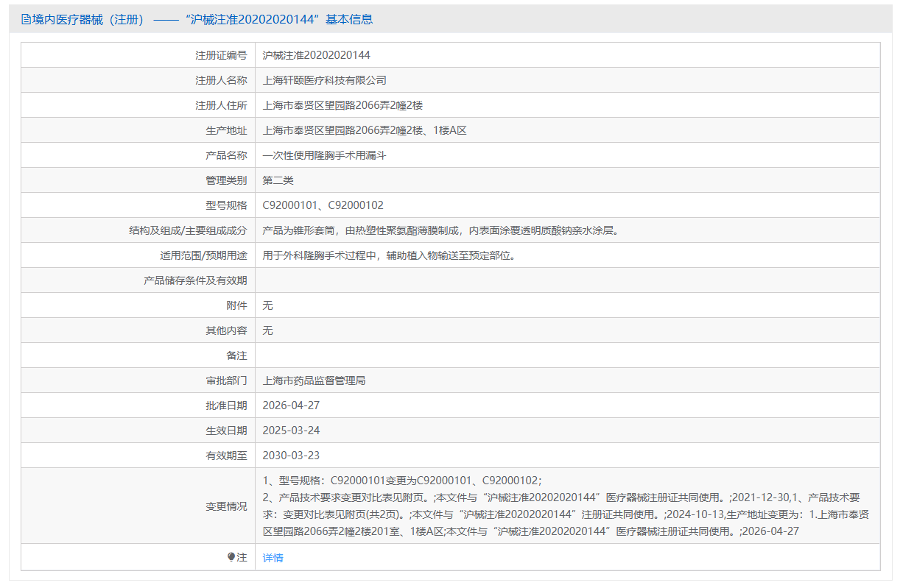Click the 无 value in the 其他内容 row
Viewport: 903px width, 588px height.
point(268,330)
